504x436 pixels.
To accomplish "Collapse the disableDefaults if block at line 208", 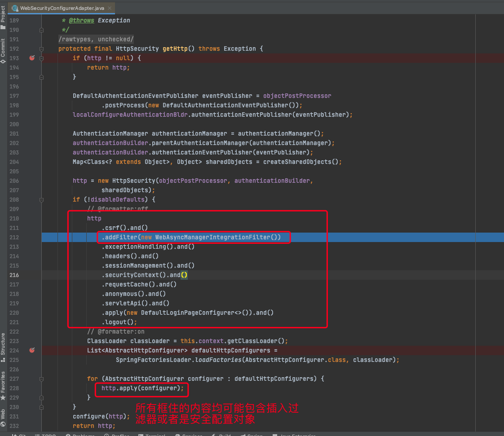I will coord(41,199).
